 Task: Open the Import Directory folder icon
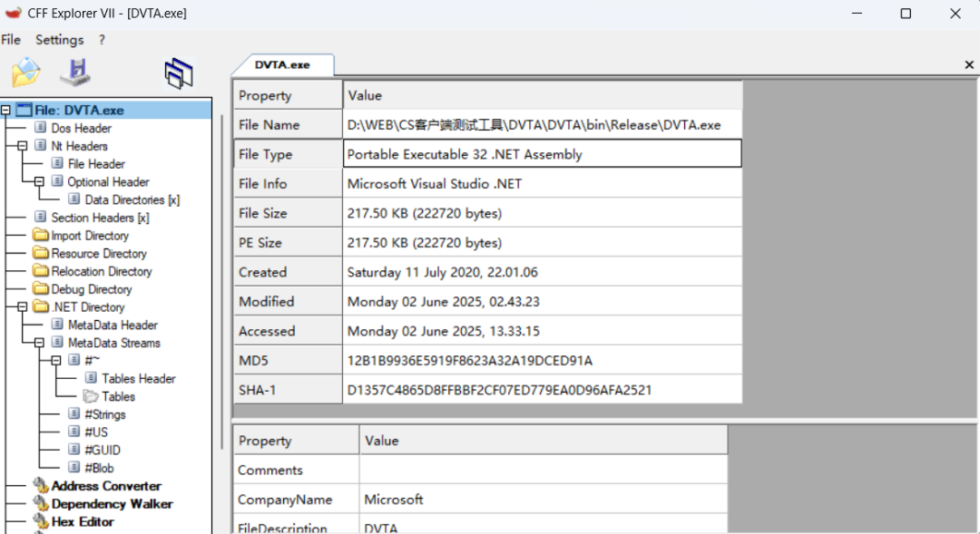coord(41,235)
